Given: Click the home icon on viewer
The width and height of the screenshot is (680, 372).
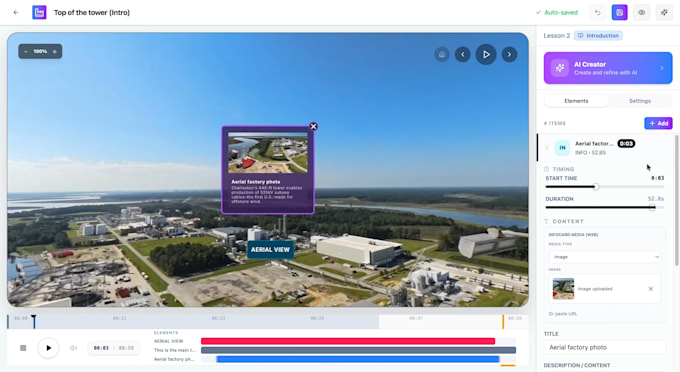Looking at the screenshot, I should tap(442, 55).
